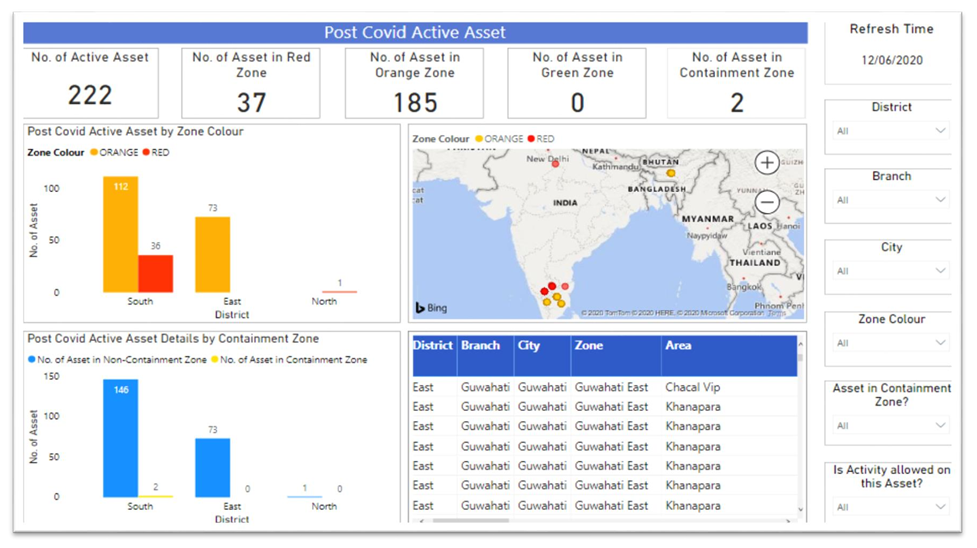Click table scroll down arrow

click(801, 509)
